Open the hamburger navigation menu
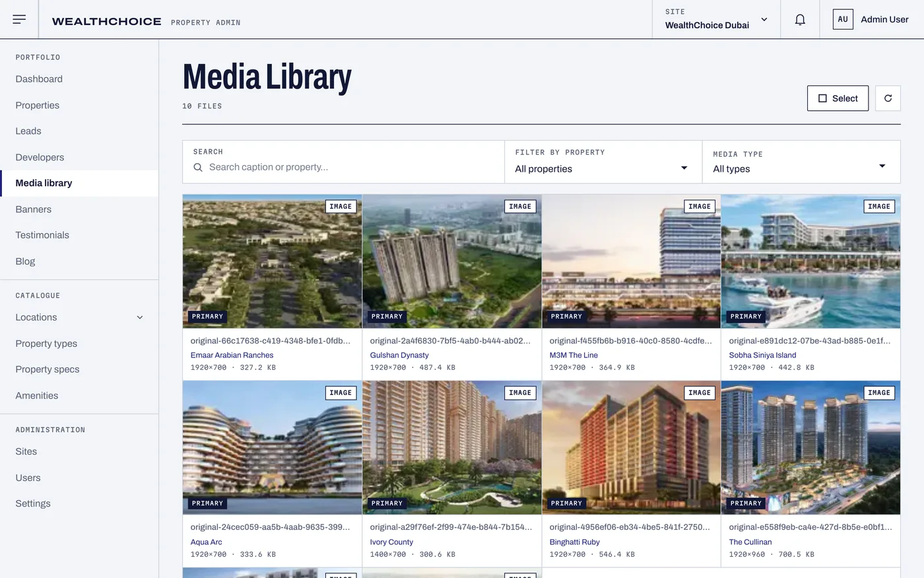The image size is (924, 578). point(19,19)
